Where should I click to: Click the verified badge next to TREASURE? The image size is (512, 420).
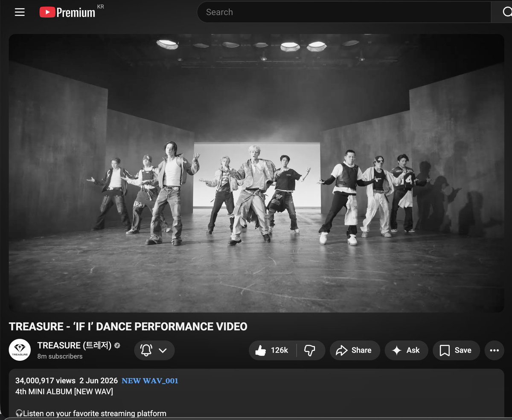117,345
